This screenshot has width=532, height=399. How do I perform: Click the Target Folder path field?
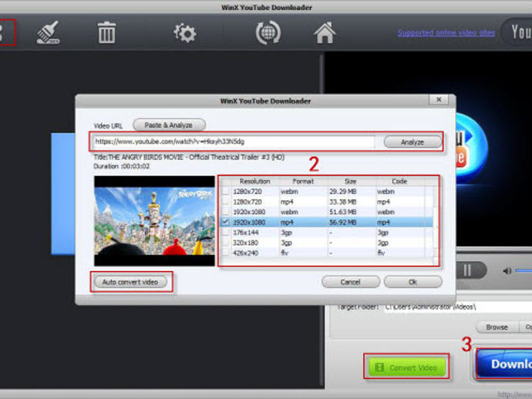point(458,307)
